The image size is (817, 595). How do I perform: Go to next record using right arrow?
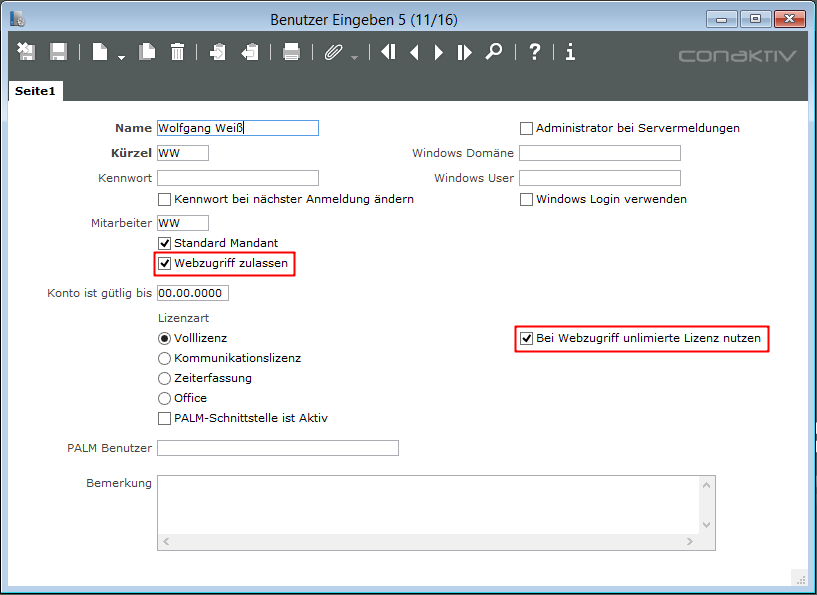click(x=439, y=52)
